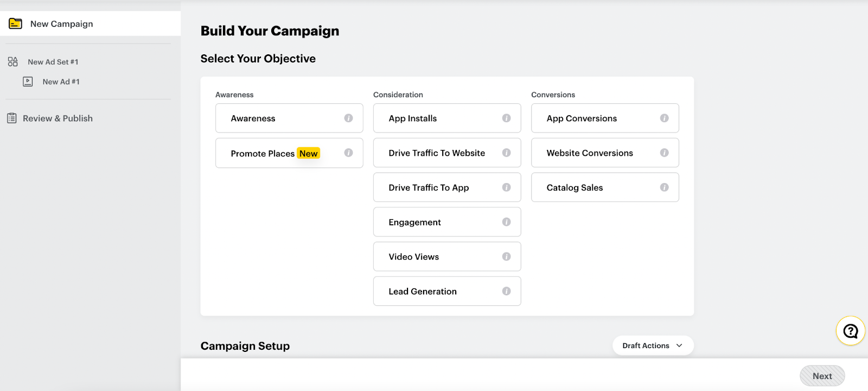Click the Review & Publish clipboard icon
This screenshot has height=391, width=868.
[11, 118]
